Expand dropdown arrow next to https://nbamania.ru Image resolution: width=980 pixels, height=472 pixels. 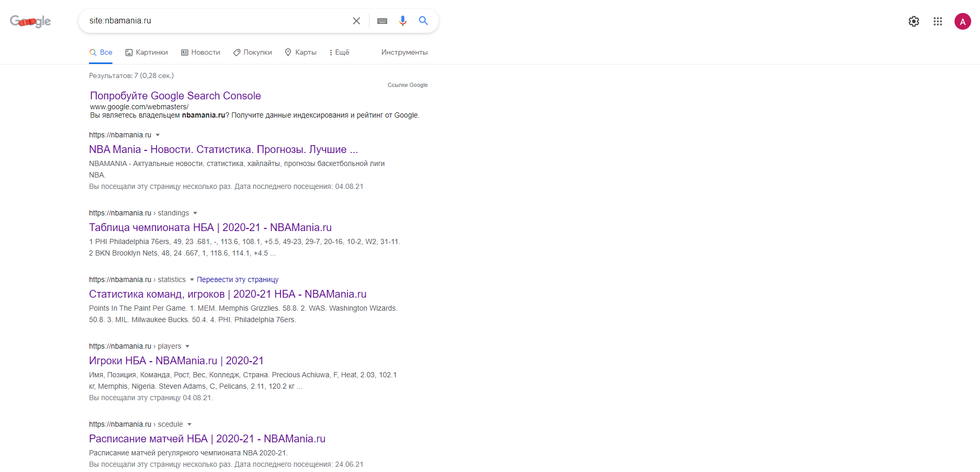click(x=158, y=135)
